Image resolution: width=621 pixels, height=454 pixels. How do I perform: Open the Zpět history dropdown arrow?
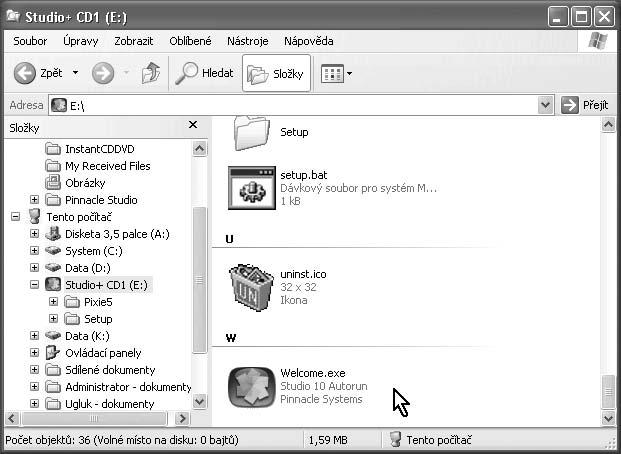tap(75, 73)
